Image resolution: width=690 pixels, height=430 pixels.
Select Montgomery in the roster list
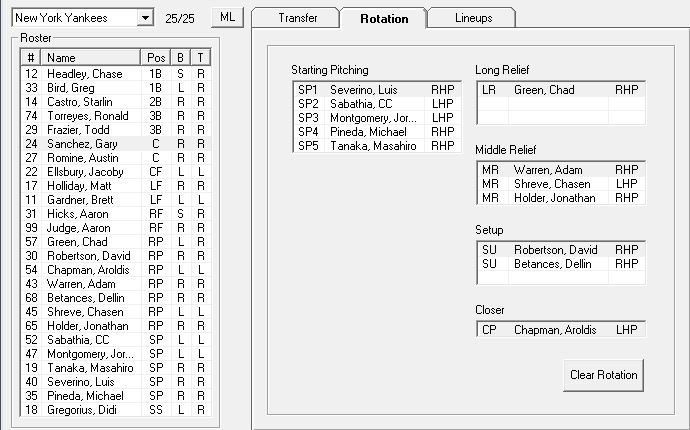(116, 354)
